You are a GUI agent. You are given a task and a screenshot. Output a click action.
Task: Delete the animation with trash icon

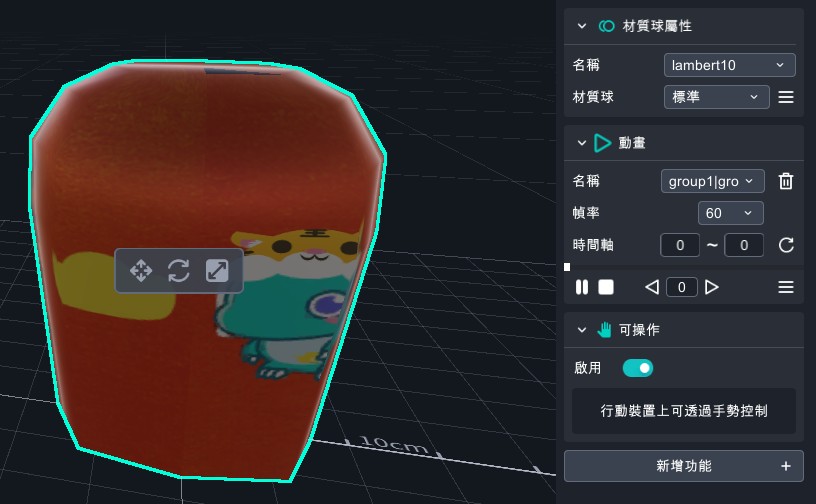click(x=786, y=181)
